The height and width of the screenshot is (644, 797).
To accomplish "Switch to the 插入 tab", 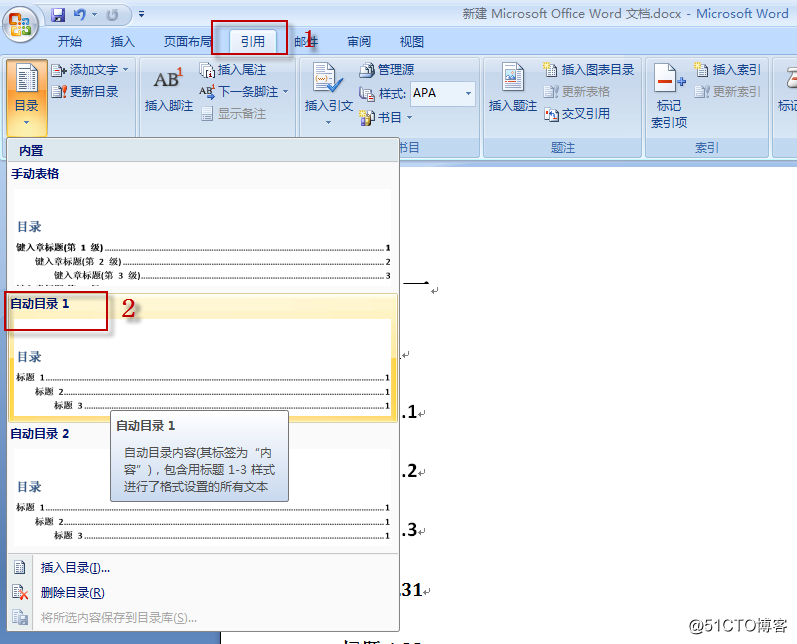I will pyautogui.click(x=122, y=42).
